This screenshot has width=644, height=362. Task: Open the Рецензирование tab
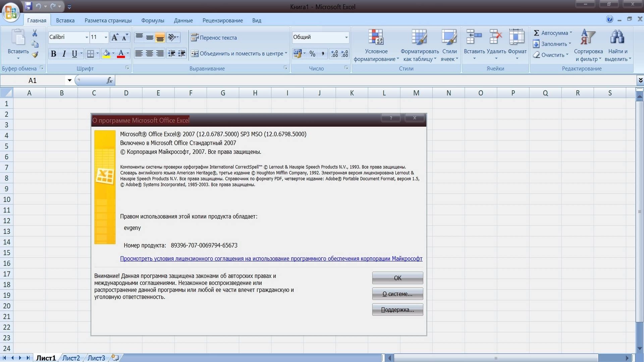pyautogui.click(x=222, y=20)
